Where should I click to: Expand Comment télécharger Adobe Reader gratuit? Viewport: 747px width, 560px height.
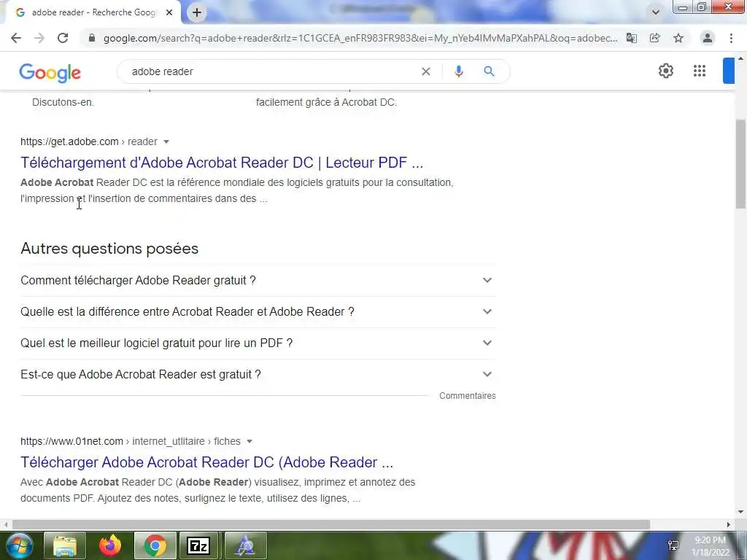point(258,281)
